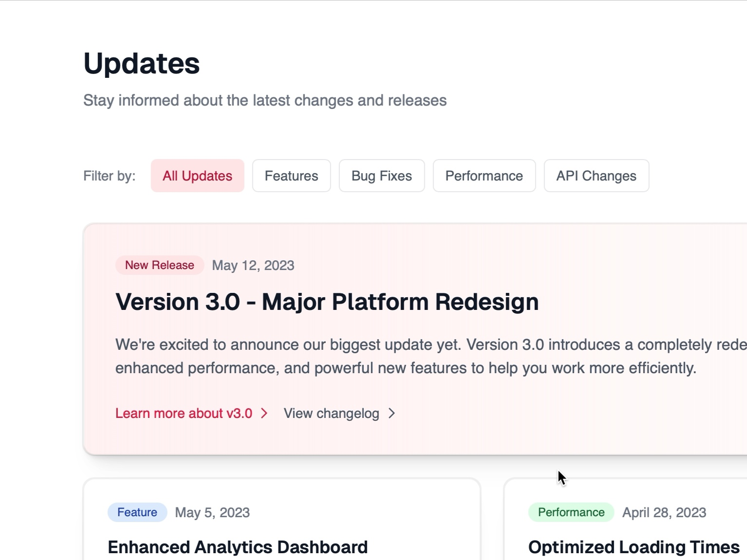Open the Optimized Loading Times update
747x560 pixels.
(x=635, y=546)
